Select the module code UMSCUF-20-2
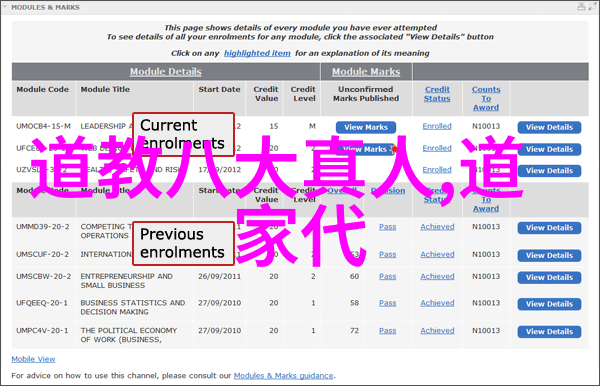Screen dimensions: 600x386 42,254
